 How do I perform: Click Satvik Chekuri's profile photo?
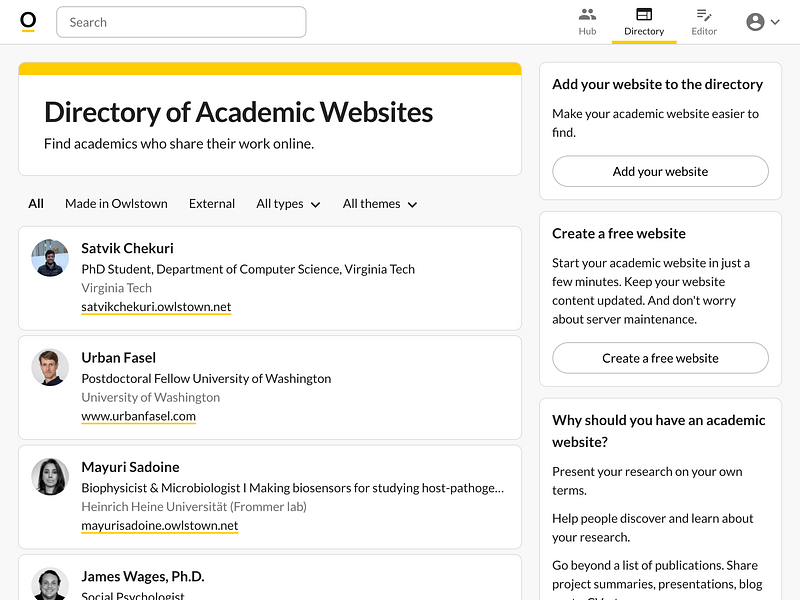(x=50, y=258)
